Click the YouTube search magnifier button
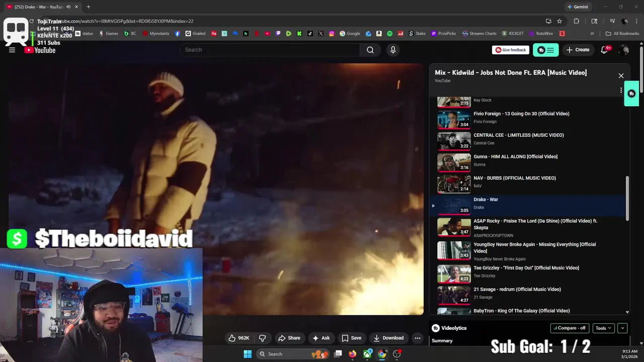This screenshot has width=644, height=362. click(x=370, y=50)
